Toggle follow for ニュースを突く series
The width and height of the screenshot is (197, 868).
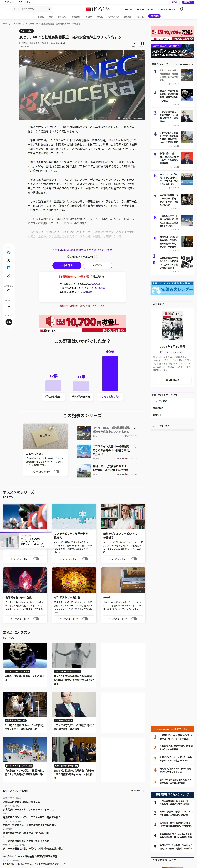(x=56, y=472)
